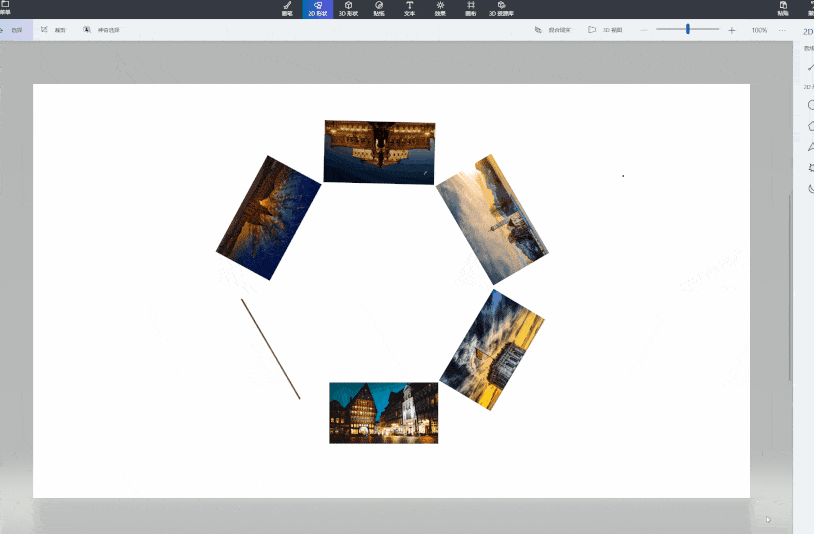This screenshot has width=814, height=534.
Task: Choose the Crop tool
Action: pos(53,30)
